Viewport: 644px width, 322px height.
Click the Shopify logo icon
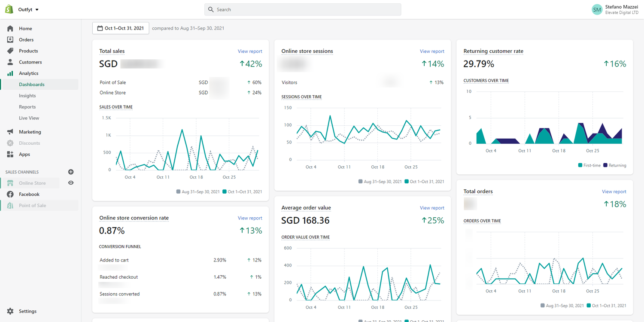(x=9, y=9)
